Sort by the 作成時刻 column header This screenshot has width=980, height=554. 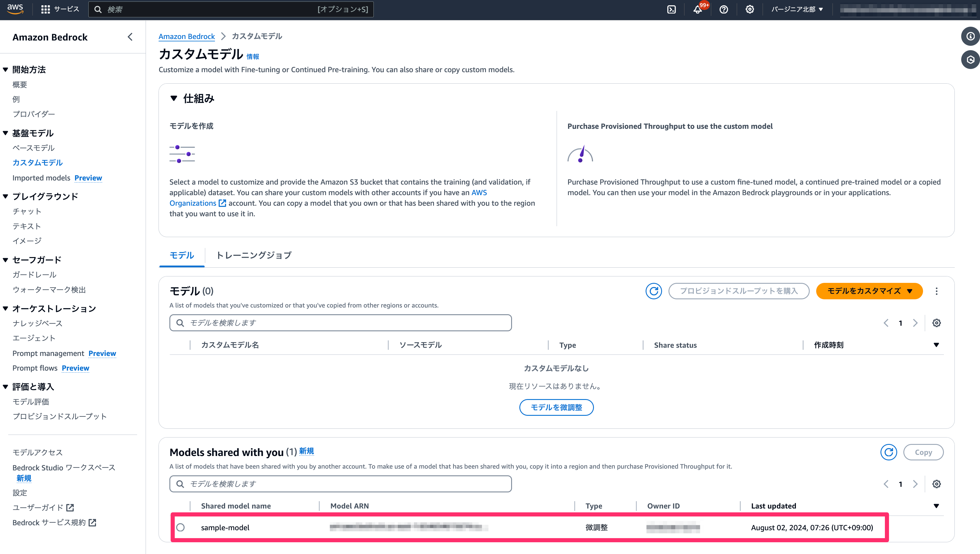click(x=829, y=345)
